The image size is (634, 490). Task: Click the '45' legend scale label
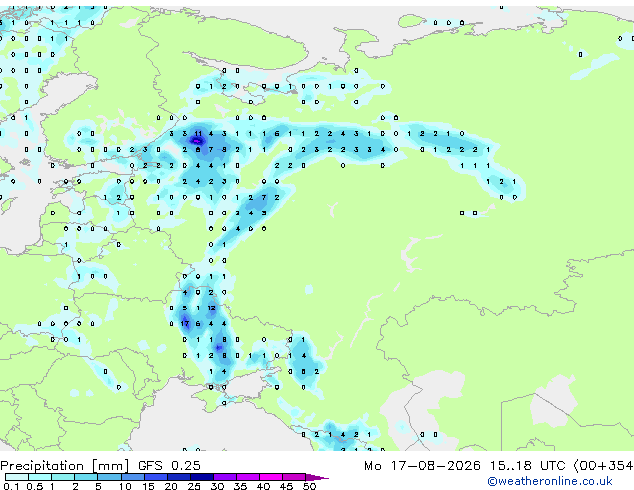(286, 486)
